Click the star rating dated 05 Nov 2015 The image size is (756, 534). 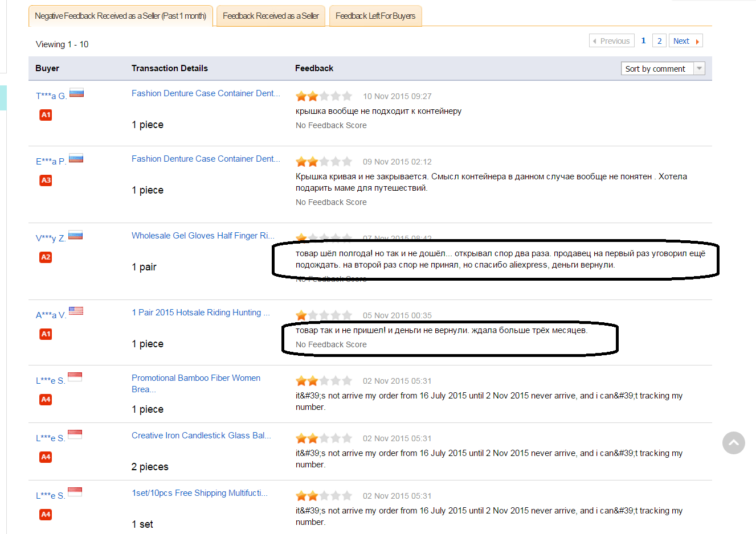click(x=324, y=315)
